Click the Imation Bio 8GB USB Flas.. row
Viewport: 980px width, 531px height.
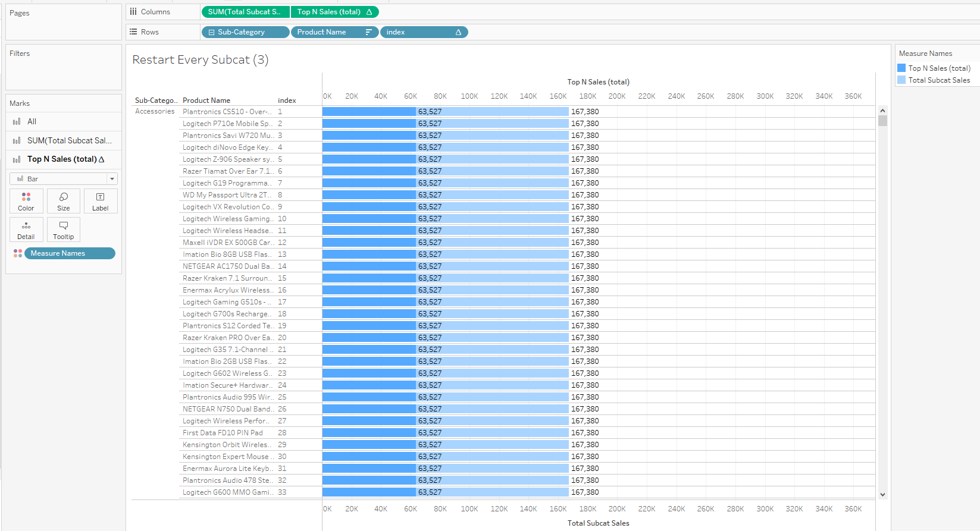(x=227, y=254)
